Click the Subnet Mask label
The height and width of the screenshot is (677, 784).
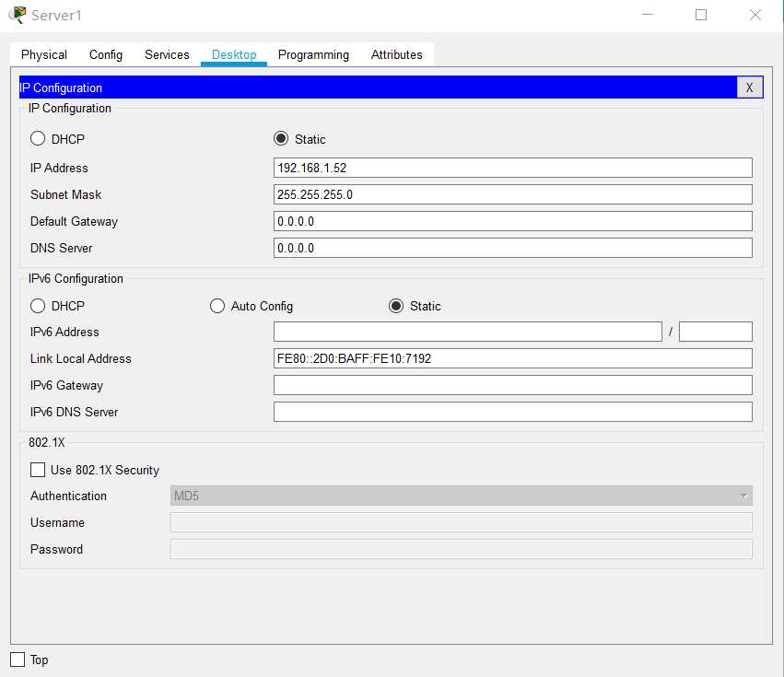pos(65,194)
